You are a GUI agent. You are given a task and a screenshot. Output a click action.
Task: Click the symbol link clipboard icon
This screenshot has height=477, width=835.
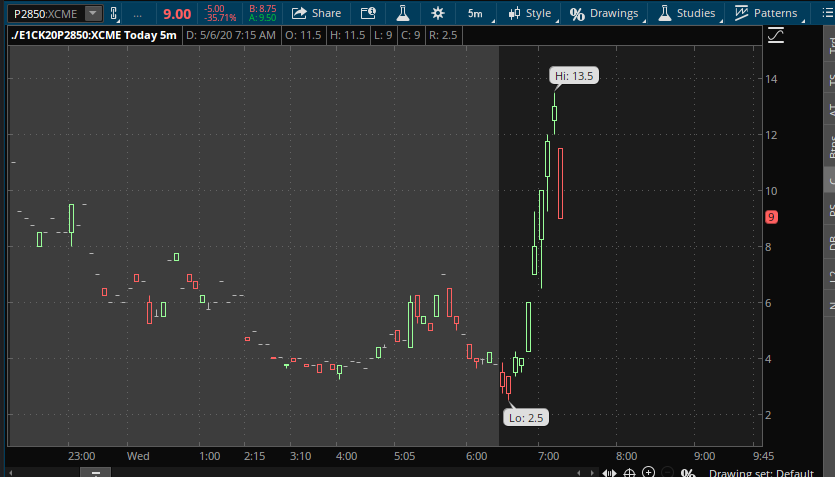tap(113, 13)
